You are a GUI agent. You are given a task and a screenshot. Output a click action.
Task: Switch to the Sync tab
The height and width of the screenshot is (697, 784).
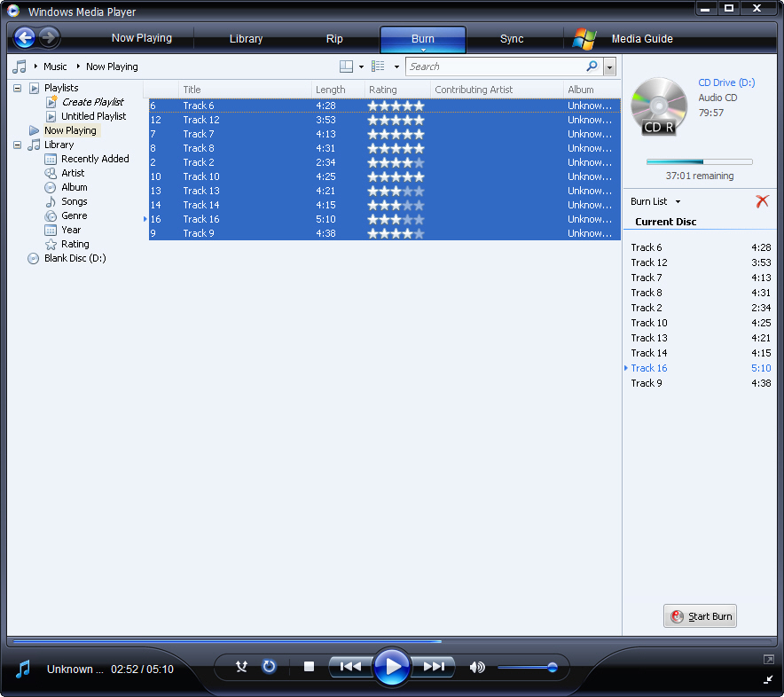(x=512, y=38)
